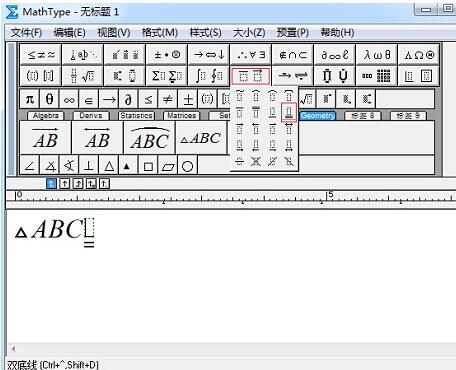Insert theta symbol from small bar
Image resolution: width=456 pixels, height=370 pixels.
(49, 99)
